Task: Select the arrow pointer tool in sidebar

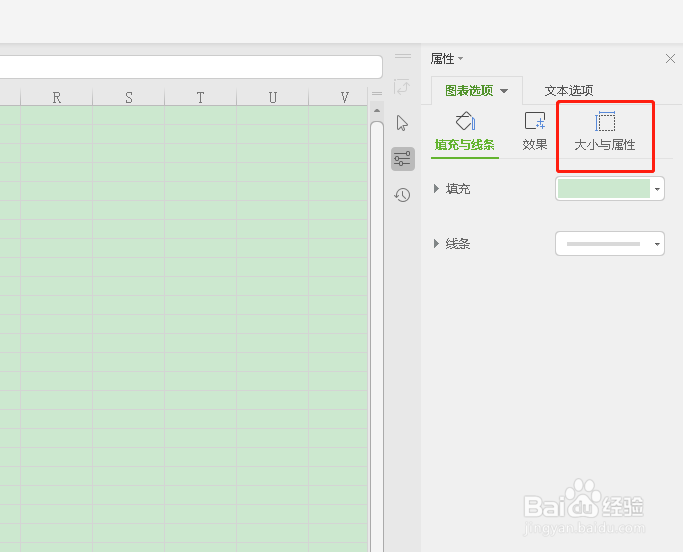Action: (402, 123)
